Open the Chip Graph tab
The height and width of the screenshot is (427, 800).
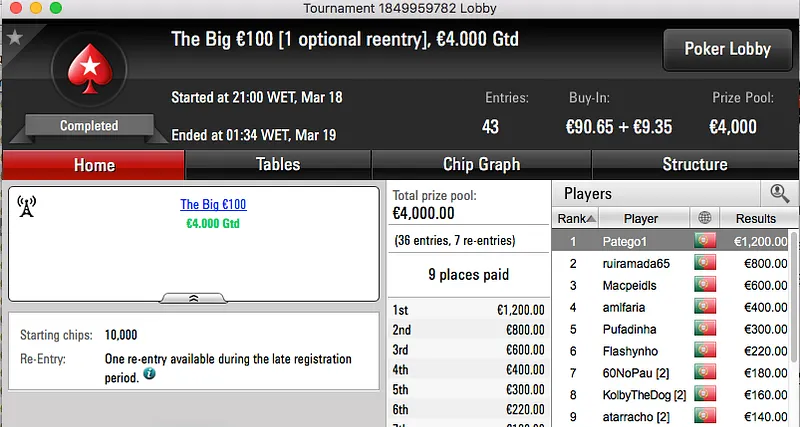tap(481, 165)
